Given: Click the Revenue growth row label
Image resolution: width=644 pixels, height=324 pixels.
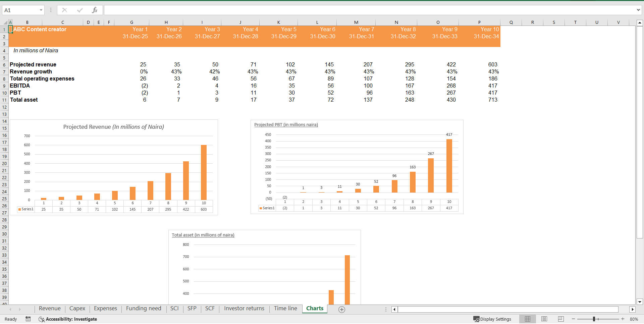Looking at the screenshot, I should pos(31,72).
